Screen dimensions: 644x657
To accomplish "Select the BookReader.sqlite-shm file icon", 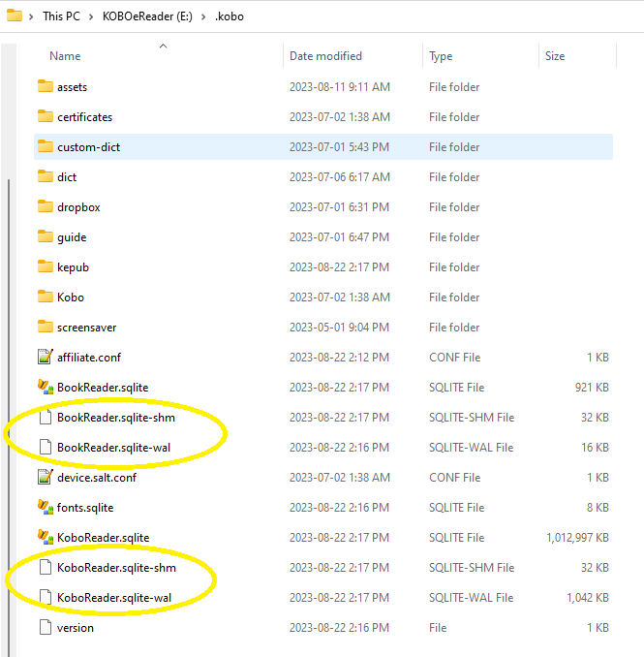I will tap(46, 417).
